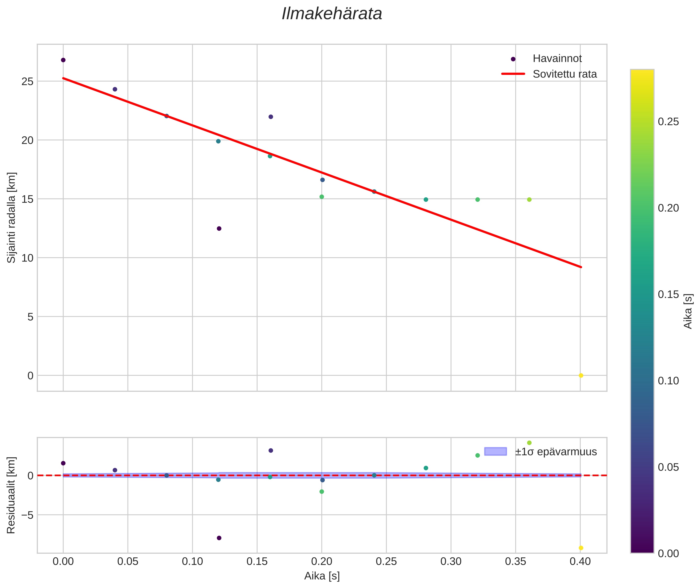Click the blue uncertainty legend swatch

pos(495,451)
